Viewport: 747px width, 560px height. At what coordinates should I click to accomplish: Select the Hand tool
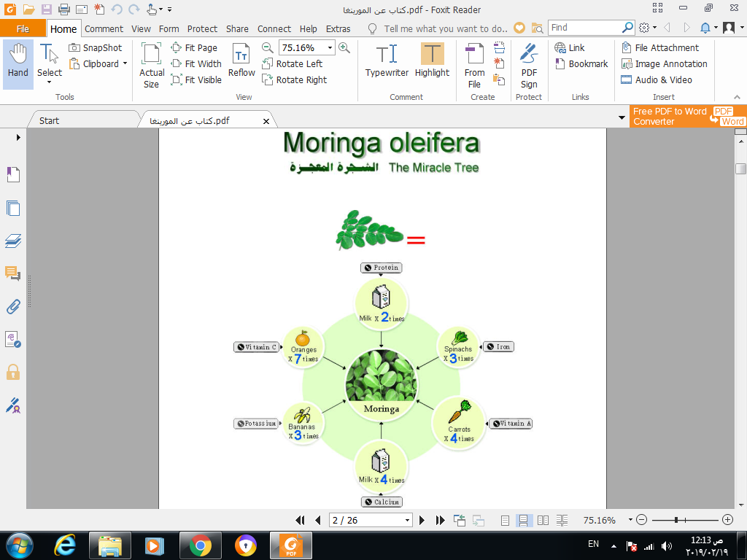(18, 63)
